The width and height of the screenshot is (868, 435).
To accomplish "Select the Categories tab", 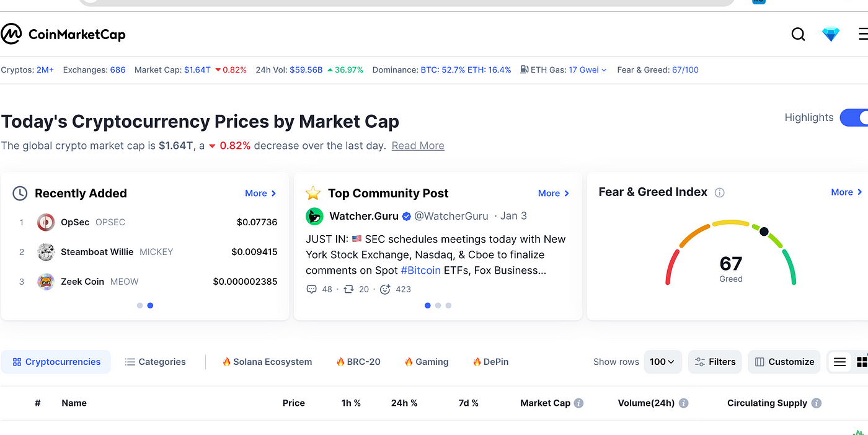I will (155, 362).
